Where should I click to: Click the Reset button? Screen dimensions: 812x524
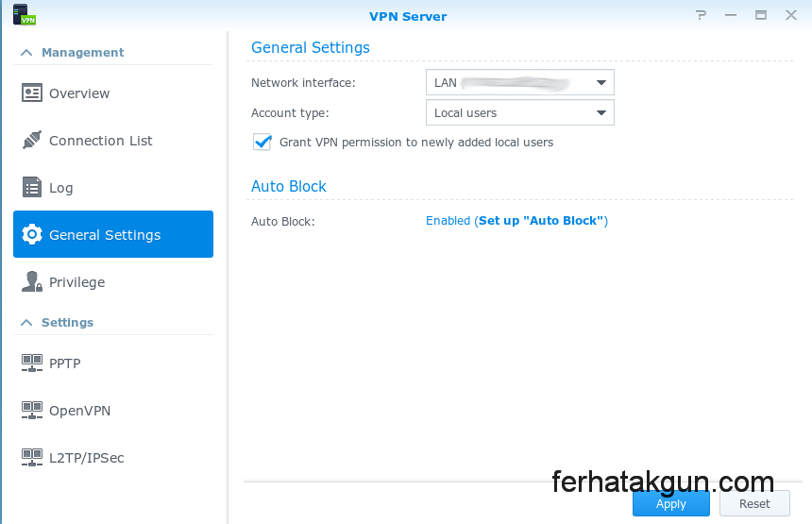pyautogui.click(x=754, y=504)
